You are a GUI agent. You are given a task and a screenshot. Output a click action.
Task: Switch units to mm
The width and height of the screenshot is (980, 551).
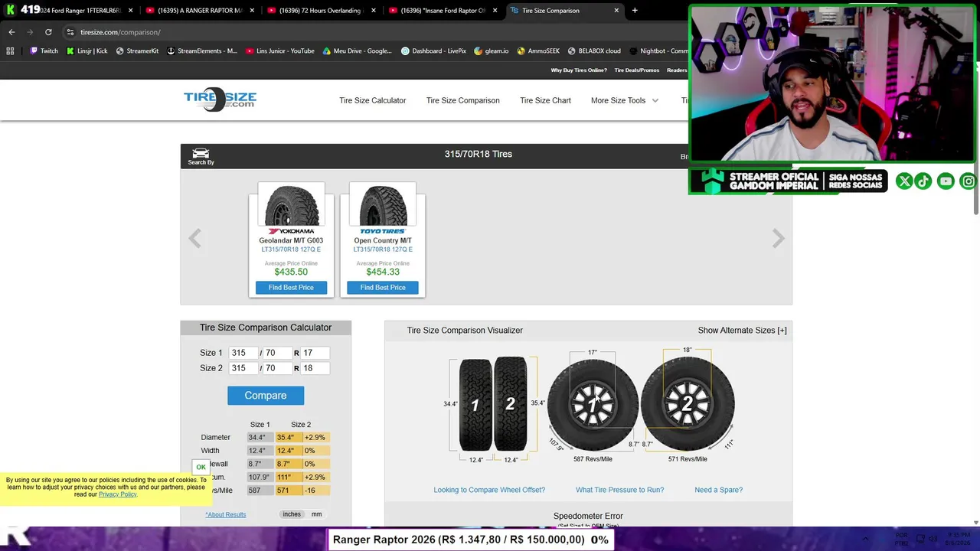tap(316, 514)
